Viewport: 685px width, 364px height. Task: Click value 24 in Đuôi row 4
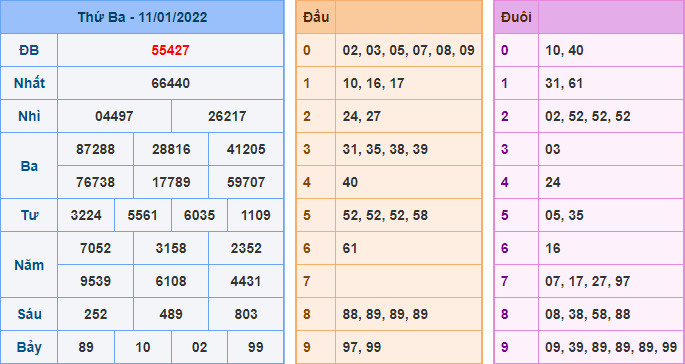point(553,182)
